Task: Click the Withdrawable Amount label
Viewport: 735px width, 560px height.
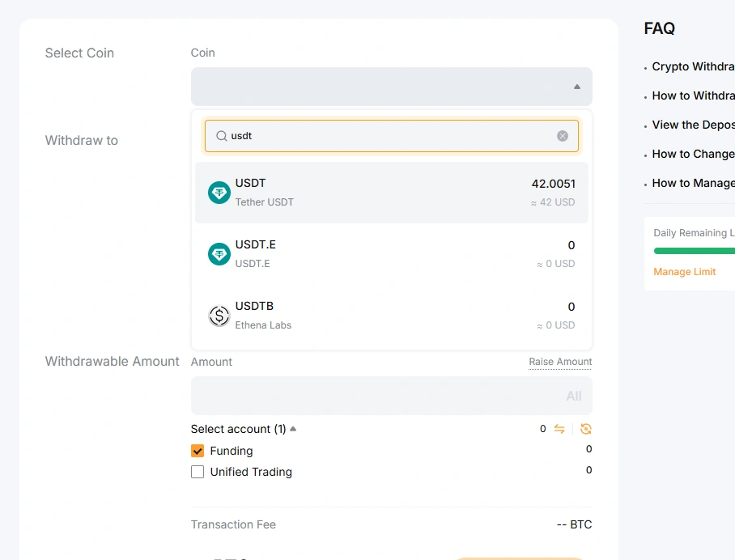Action: point(112,361)
